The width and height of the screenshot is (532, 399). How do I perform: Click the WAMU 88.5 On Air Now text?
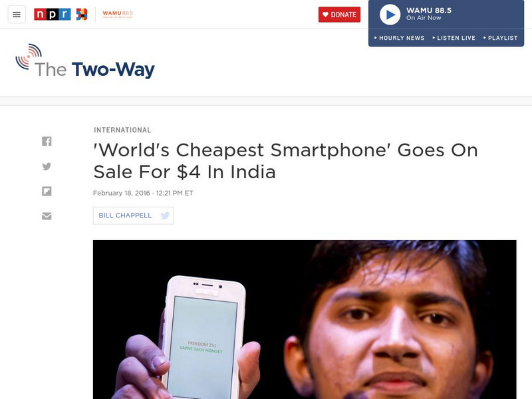pos(429,14)
